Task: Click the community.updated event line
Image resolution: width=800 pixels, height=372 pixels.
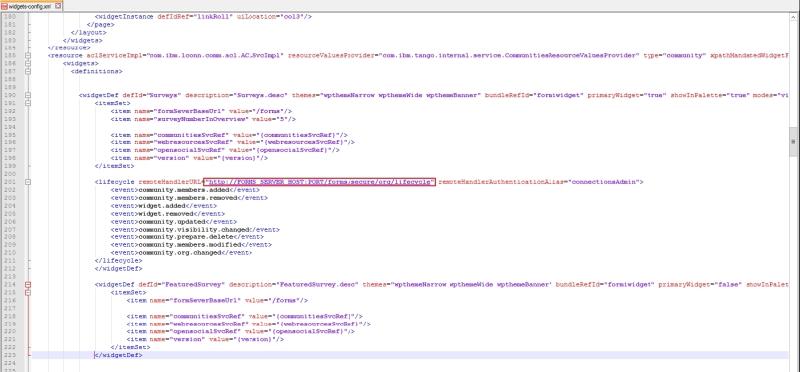Action: coord(173,221)
